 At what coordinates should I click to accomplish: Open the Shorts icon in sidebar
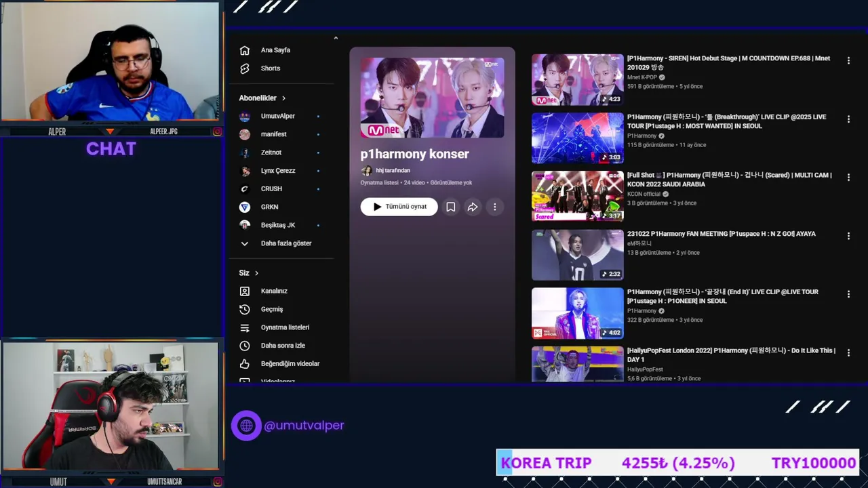[245, 68]
